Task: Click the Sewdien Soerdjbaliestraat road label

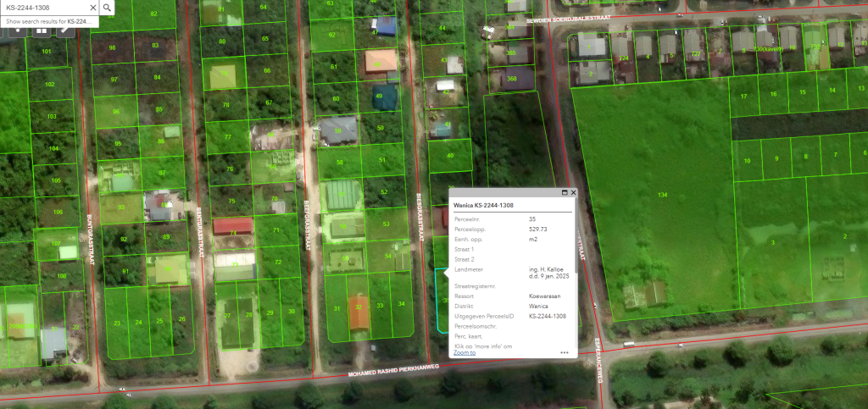Action: tap(593, 19)
